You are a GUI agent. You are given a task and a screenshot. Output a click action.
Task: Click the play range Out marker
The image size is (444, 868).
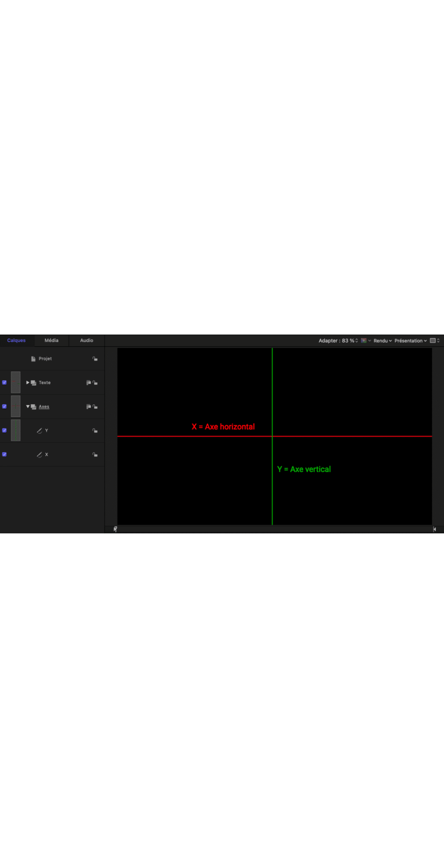(434, 529)
